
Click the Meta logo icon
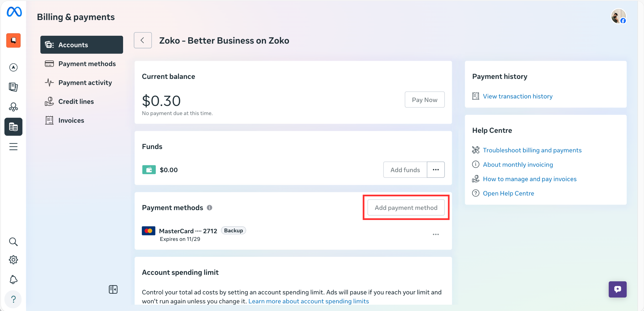click(14, 12)
